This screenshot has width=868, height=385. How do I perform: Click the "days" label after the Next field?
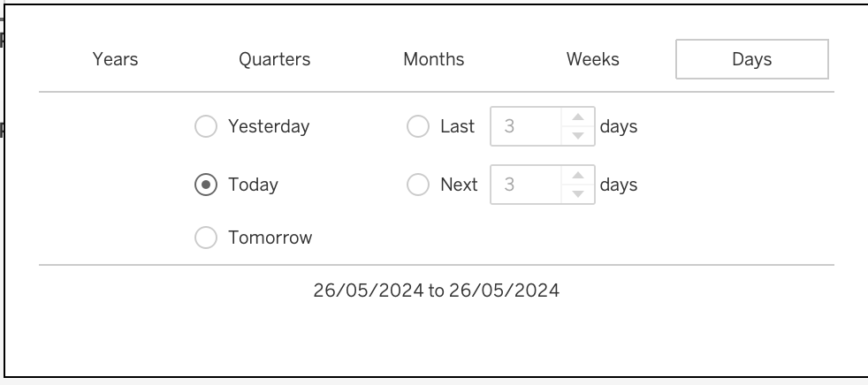coord(619,185)
